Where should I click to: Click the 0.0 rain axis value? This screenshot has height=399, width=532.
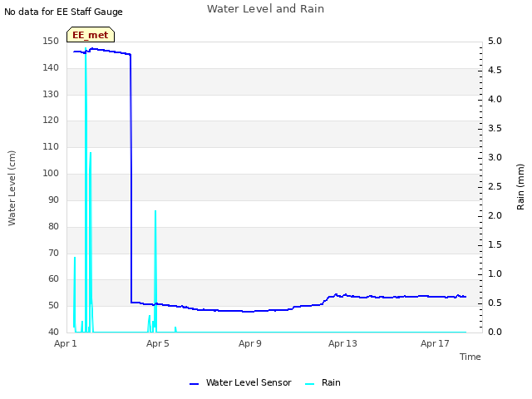[495, 332]
